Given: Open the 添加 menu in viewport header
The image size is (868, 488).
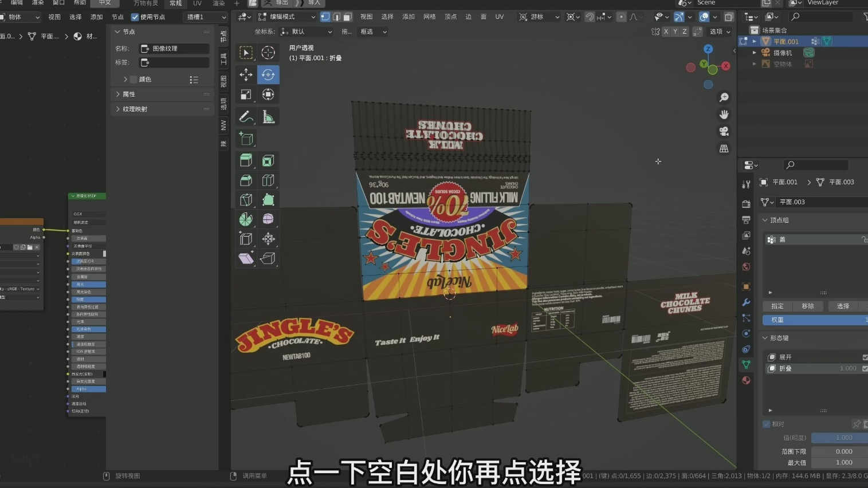Looking at the screenshot, I should (408, 17).
